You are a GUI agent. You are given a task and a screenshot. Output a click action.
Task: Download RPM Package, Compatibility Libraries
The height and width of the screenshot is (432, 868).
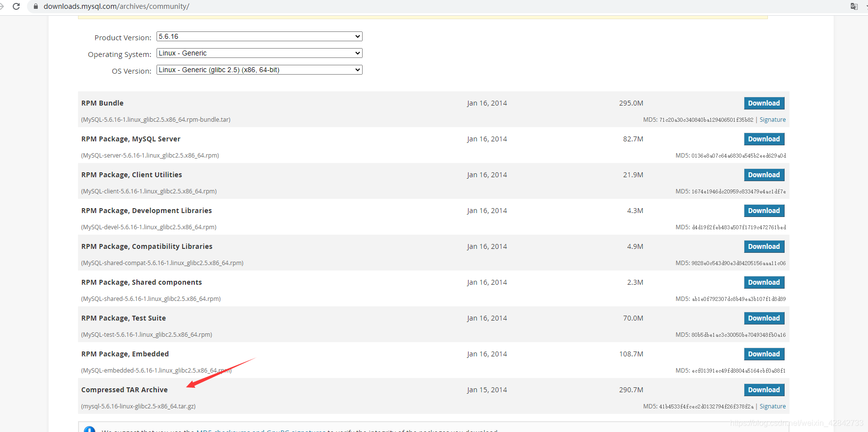point(764,246)
